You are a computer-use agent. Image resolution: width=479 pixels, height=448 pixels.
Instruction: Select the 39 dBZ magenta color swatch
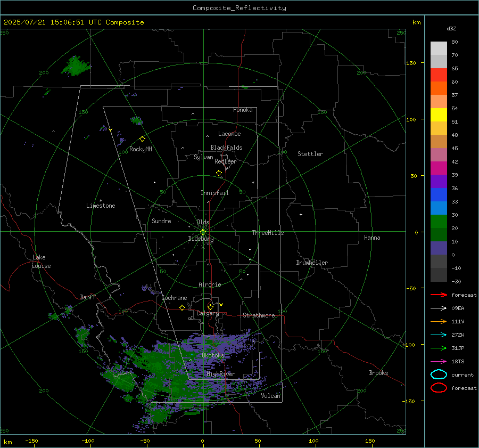tap(439, 168)
